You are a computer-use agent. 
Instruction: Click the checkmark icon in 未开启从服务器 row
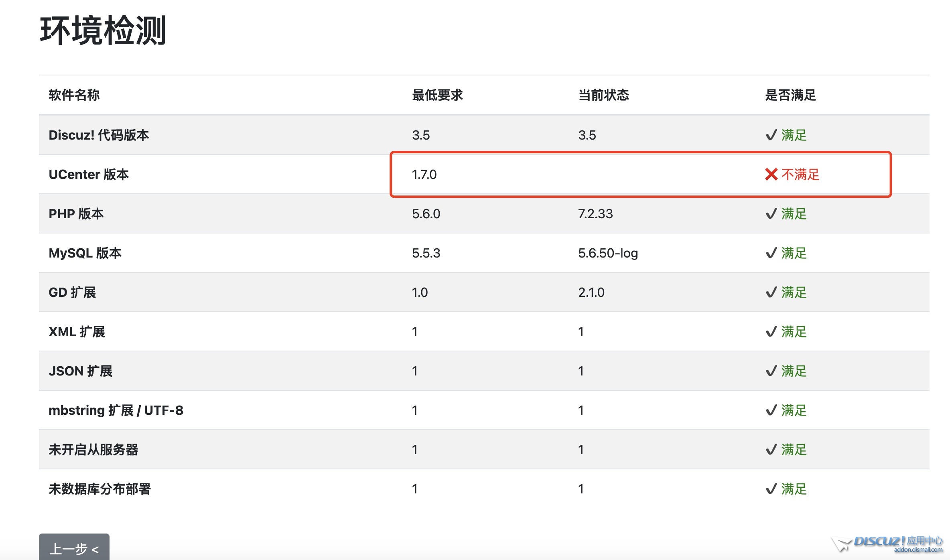pos(771,450)
